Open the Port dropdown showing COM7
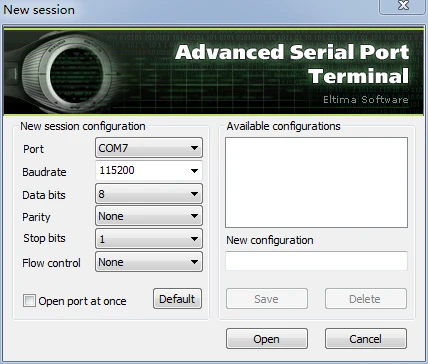Image resolution: width=428 pixels, height=364 pixels. point(149,148)
